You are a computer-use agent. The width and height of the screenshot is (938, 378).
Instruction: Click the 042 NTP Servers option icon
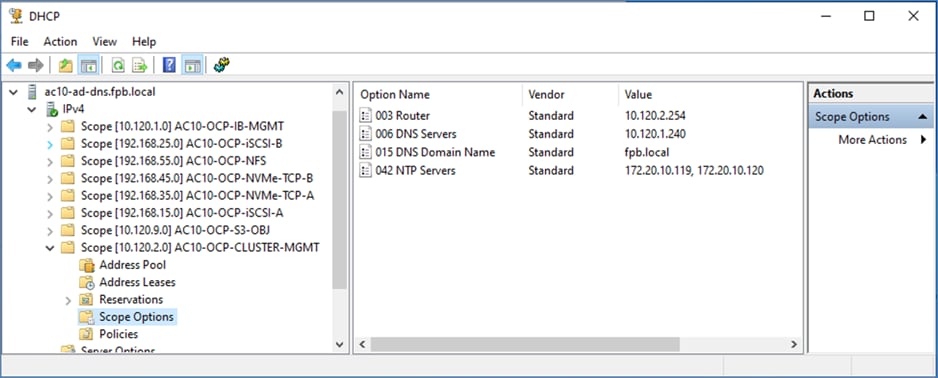pyautogui.click(x=366, y=171)
